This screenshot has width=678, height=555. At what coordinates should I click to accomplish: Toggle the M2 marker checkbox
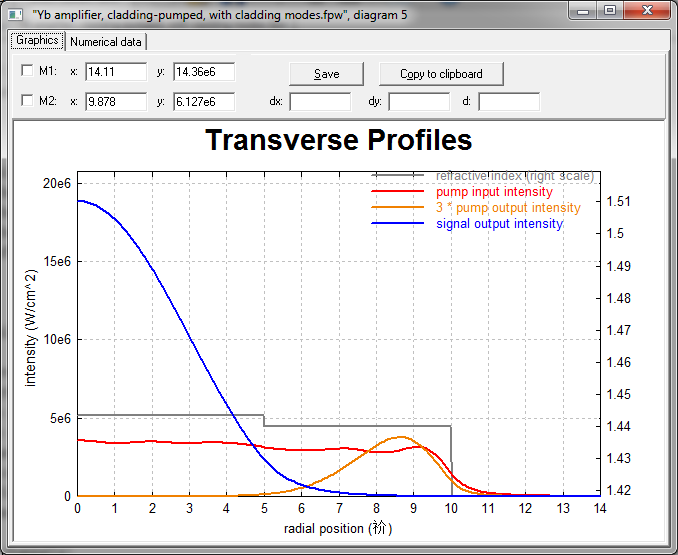point(27,101)
